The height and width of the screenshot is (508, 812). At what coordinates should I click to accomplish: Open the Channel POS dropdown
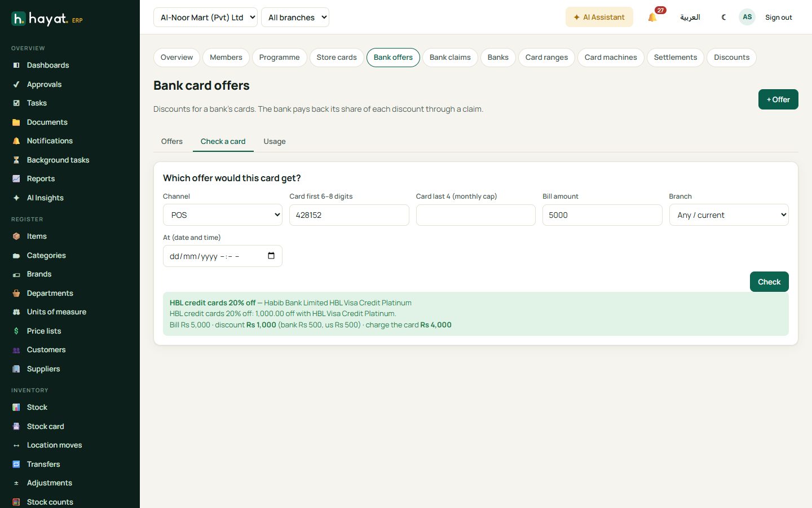pos(223,215)
